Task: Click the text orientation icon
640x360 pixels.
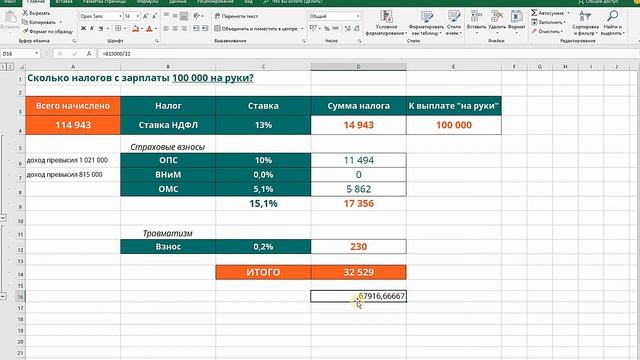Action: pos(197,16)
